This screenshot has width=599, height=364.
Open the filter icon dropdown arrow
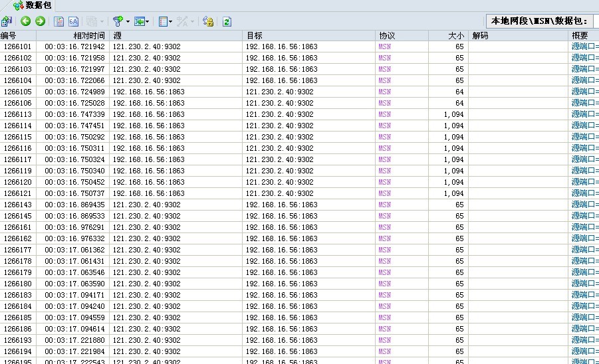click(x=128, y=21)
